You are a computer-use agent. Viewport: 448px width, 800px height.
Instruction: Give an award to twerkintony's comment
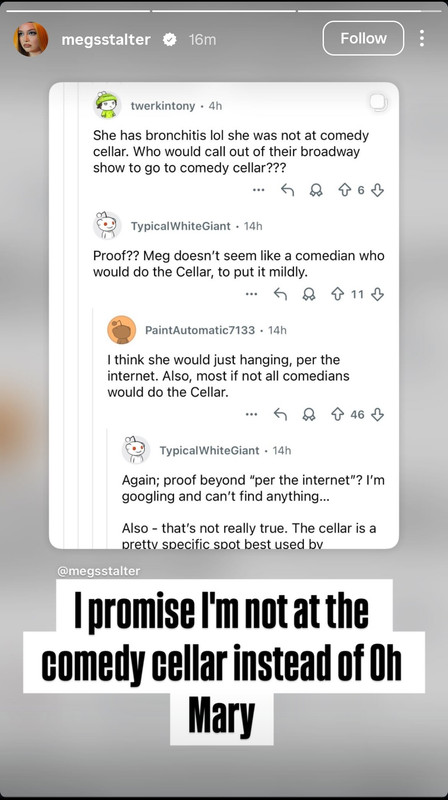pos(316,190)
